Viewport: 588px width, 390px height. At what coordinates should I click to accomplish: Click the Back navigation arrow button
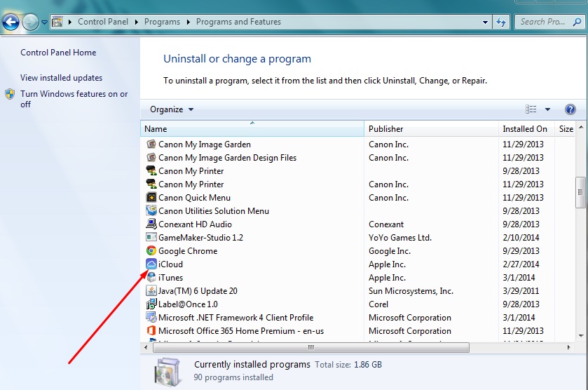tap(11, 22)
